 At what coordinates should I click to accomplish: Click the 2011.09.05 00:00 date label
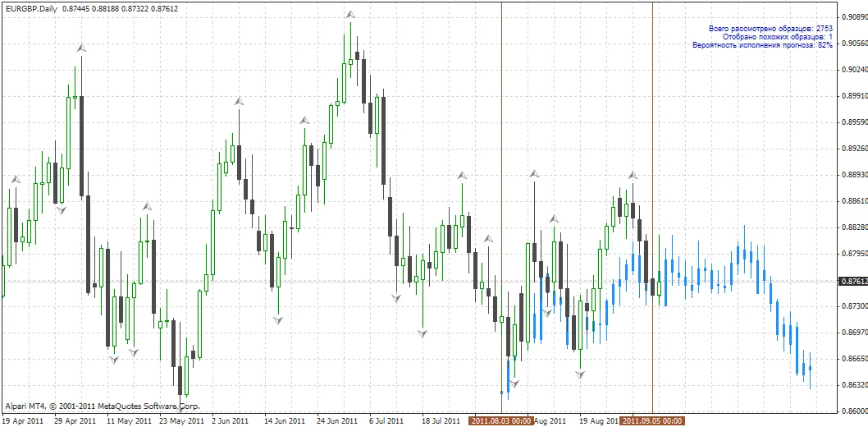coord(652,421)
